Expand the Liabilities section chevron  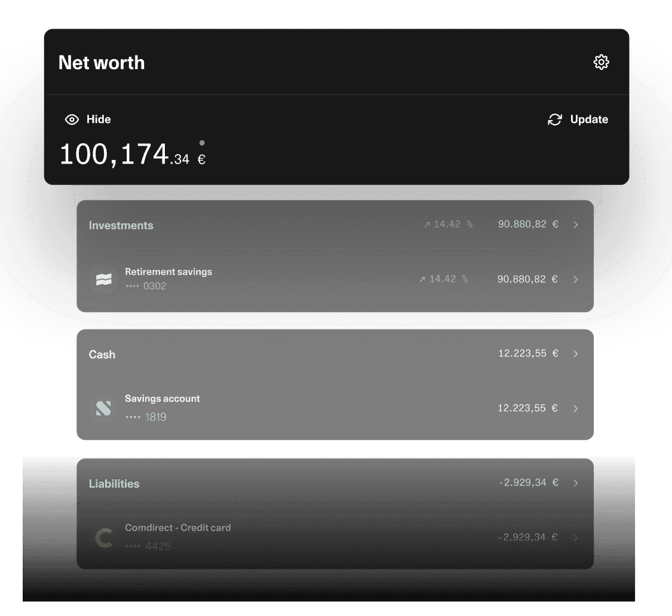point(575,483)
